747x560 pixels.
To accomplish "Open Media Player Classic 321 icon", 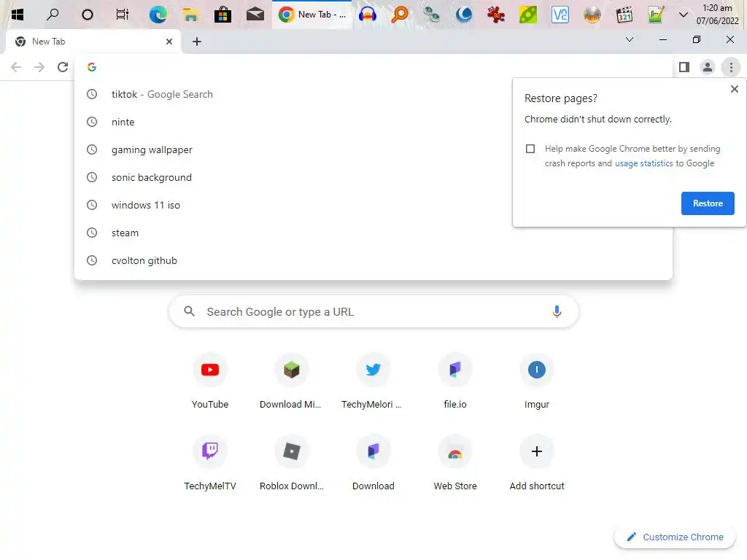I will tap(624, 15).
